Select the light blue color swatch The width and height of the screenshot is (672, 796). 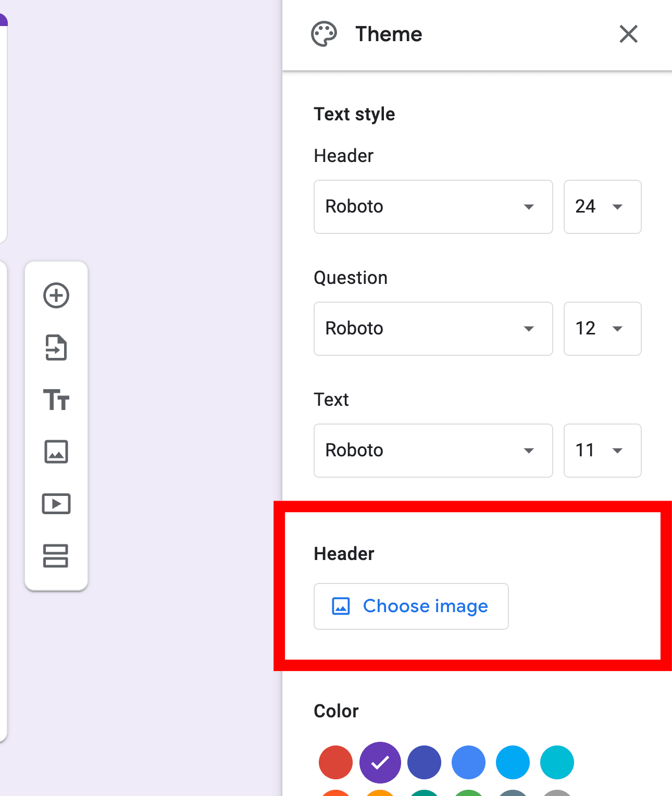[513, 762]
